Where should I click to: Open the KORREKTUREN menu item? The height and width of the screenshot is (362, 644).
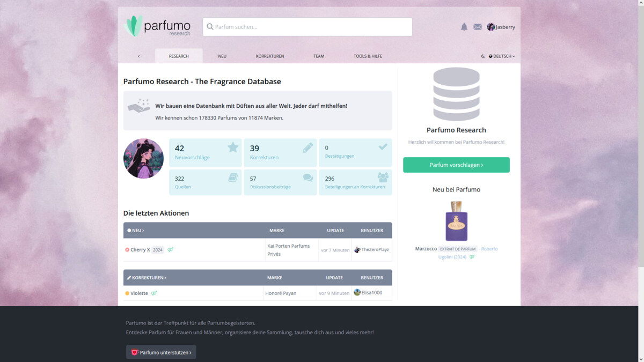pos(270,56)
